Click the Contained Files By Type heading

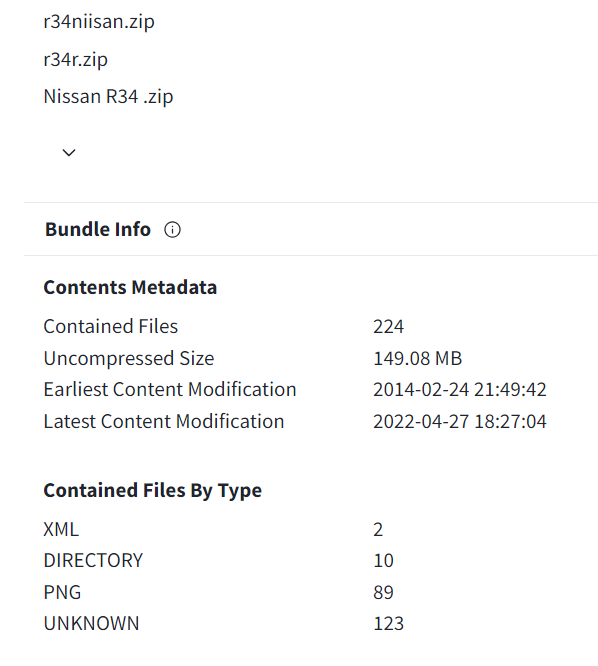point(153,491)
